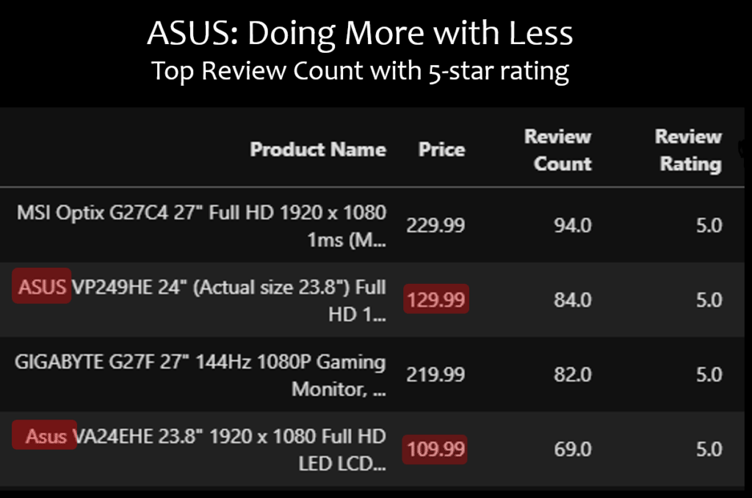Click the 94.0 review count cell
Image resolution: width=752 pixels, height=498 pixels.
(x=573, y=226)
